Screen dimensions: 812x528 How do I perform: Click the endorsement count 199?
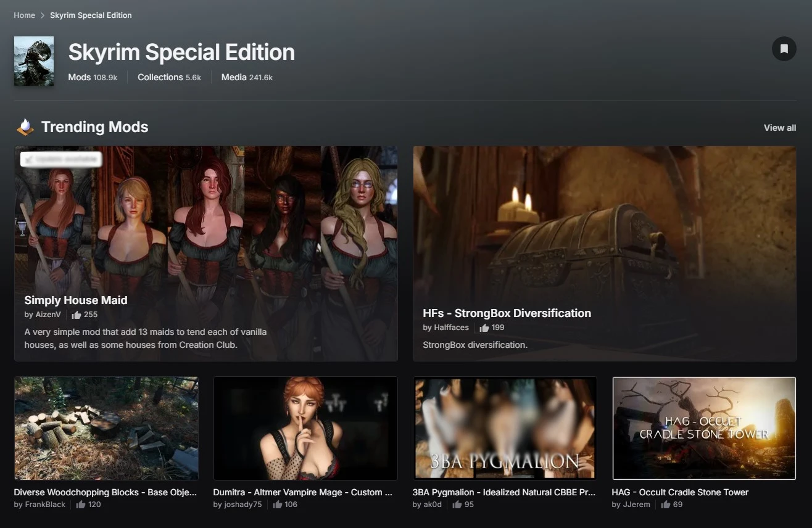[498, 328]
